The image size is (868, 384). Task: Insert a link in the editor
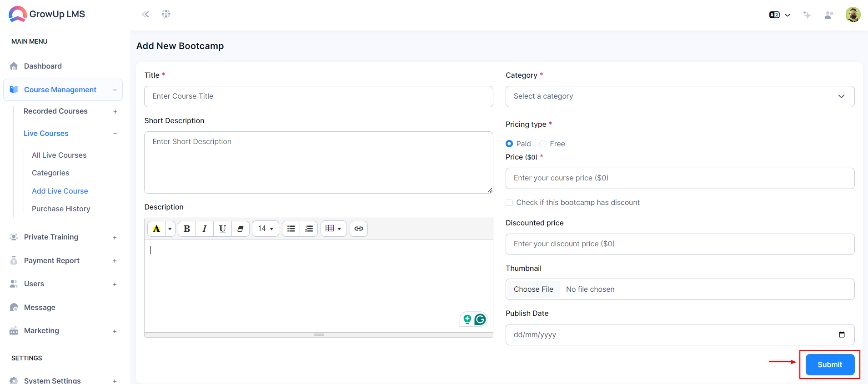coord(359,229)
